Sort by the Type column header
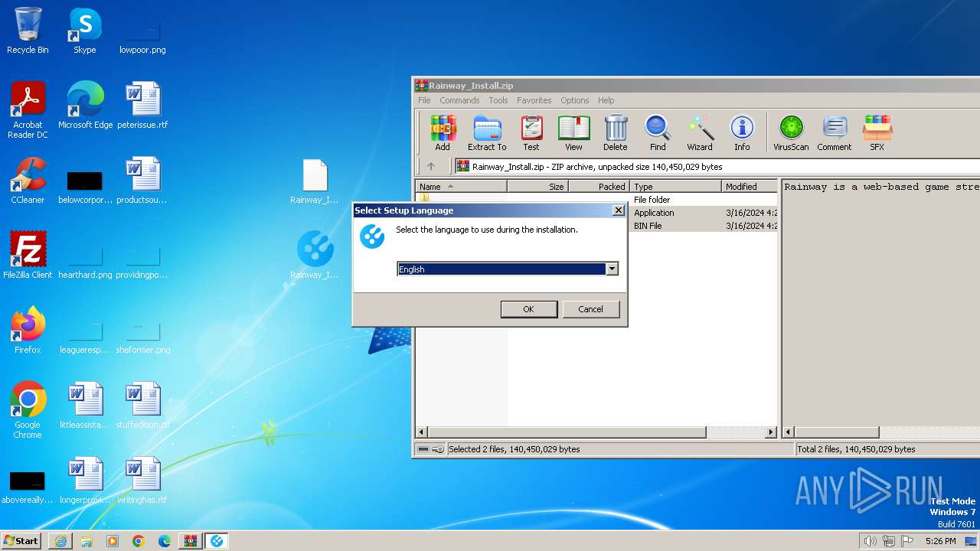Screen dimensions: 980x551 pos(675,186)
